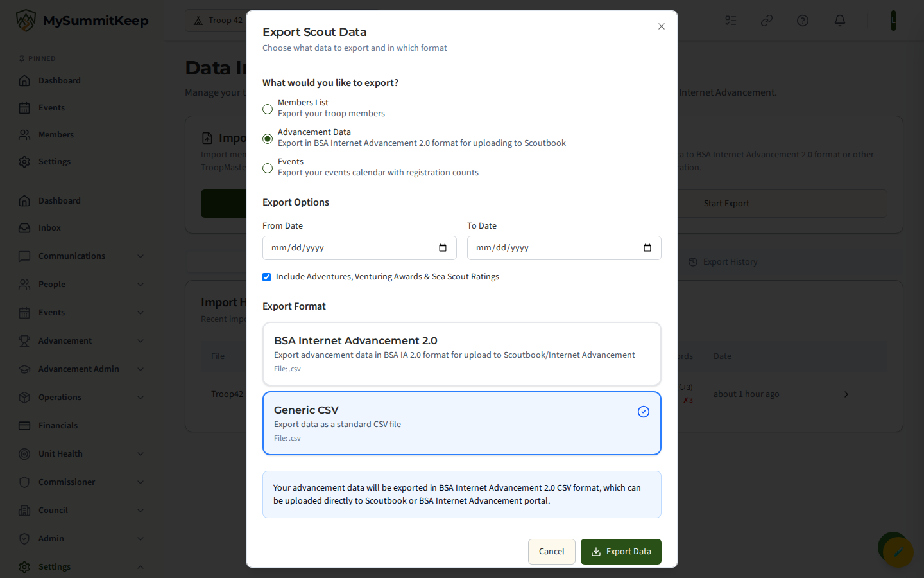Expand the People menu chevron
This screenshot has width=924, height=578.
pyautogui.click(x=141, y=285)
